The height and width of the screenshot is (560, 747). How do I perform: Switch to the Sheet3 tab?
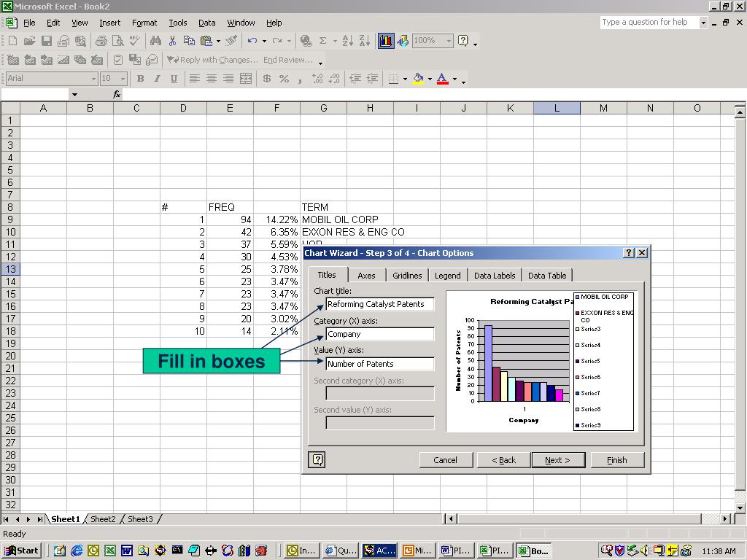140,519
